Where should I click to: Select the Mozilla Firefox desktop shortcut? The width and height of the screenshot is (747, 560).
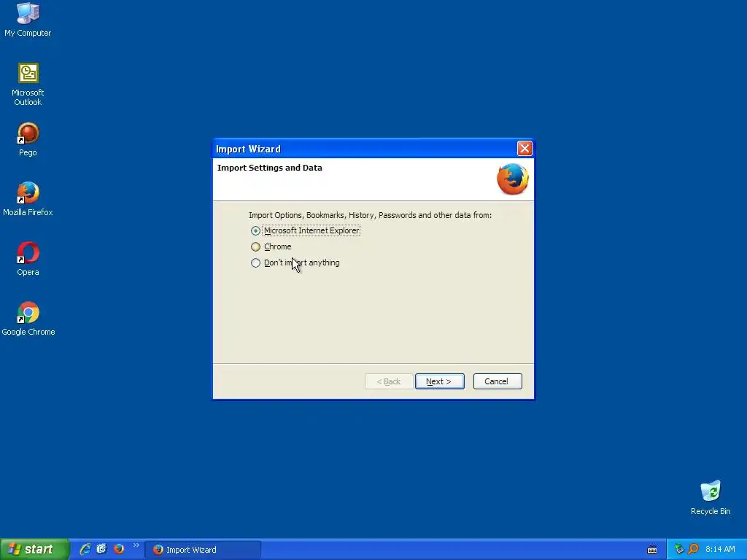pos(28,199)
